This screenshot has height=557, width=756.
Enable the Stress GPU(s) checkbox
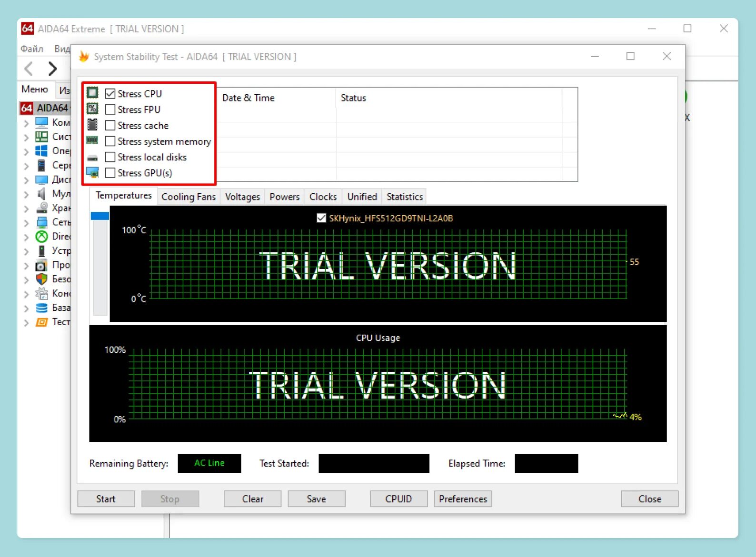tap(110, 173)
